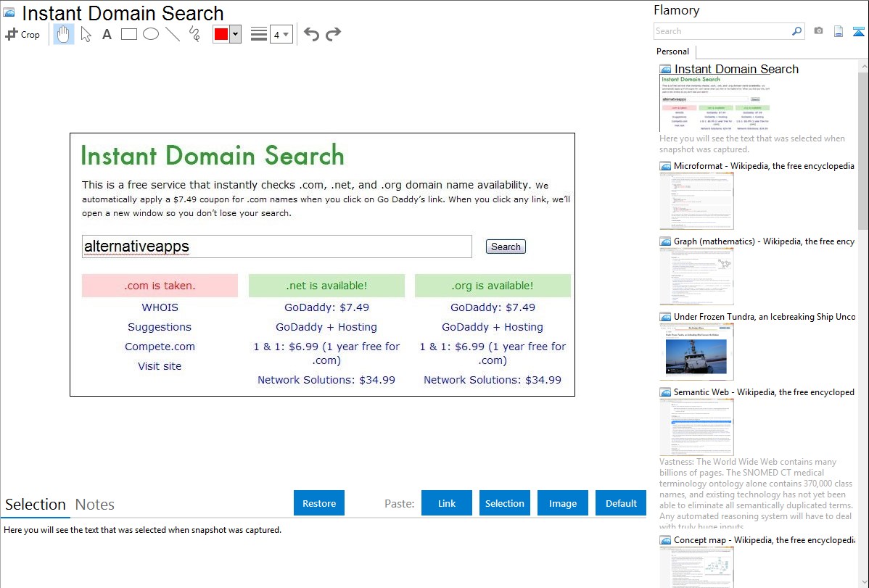Select the ellipse shape tool
869x588 pixels.
pyautogui.click(x=151, y=34)
